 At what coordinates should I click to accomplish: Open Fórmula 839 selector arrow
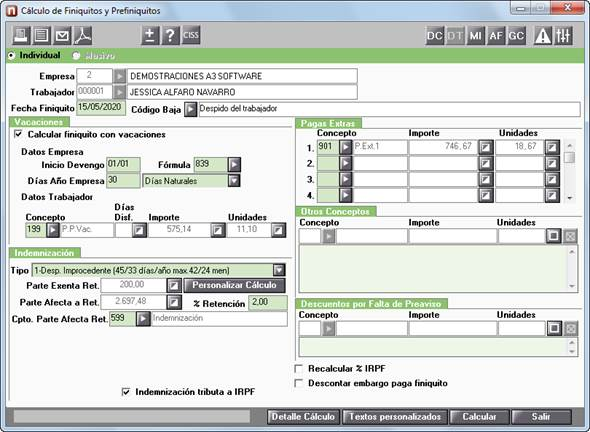[234, 164]
